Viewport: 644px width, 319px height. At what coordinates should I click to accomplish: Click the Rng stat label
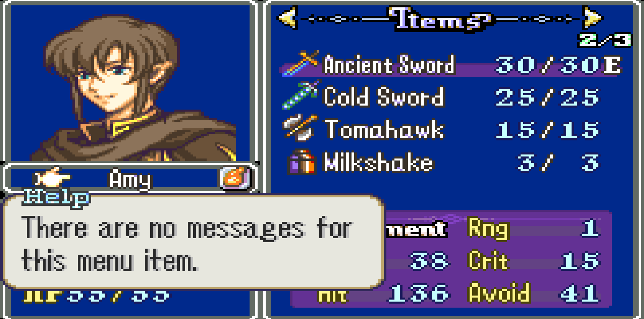(488, 229)
